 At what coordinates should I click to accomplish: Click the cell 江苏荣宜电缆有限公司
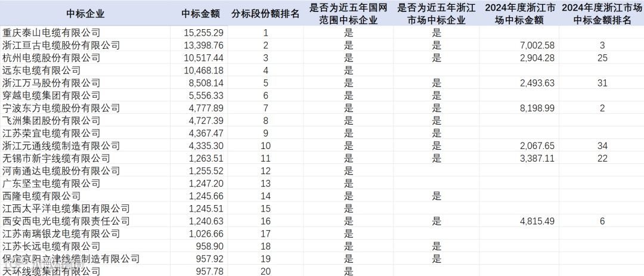click(x=51, y=133)
